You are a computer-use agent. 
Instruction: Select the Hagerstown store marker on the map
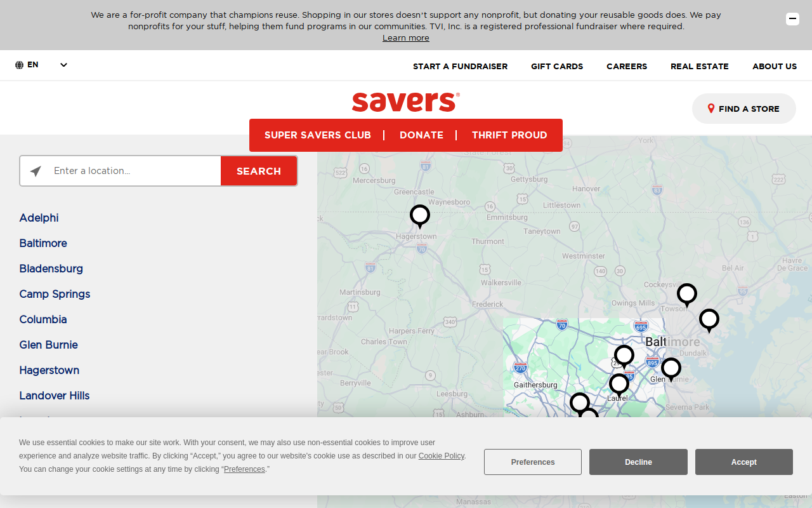[420, 217]
